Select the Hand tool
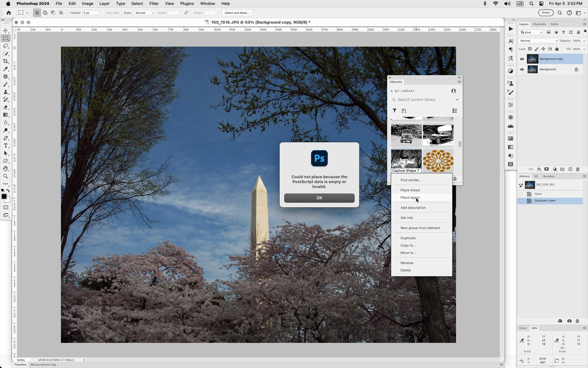 (x=6, y=169)
